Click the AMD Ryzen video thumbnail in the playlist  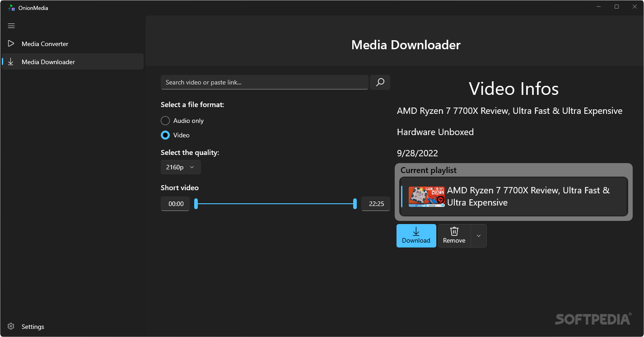click(x=427, y=197)
